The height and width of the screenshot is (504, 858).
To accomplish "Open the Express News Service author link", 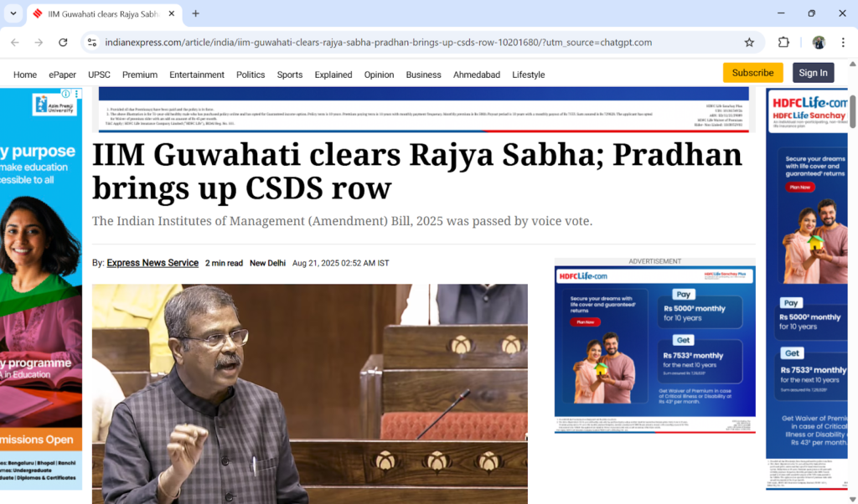I will (152, 263).
